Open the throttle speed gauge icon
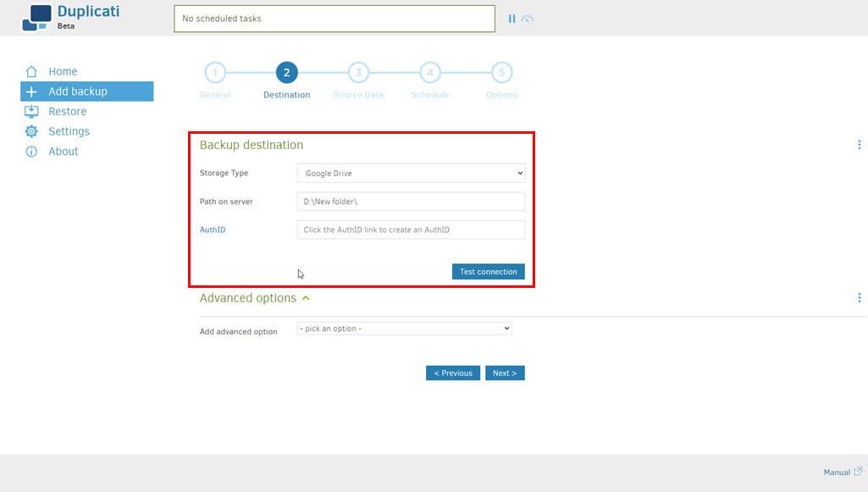Viewport: 868px width, 492px height. point(528,19)
